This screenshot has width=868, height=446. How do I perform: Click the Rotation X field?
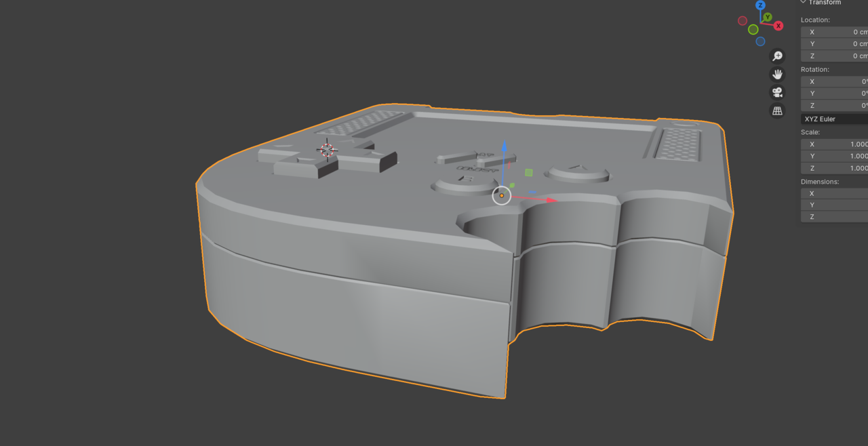(834, 81)
